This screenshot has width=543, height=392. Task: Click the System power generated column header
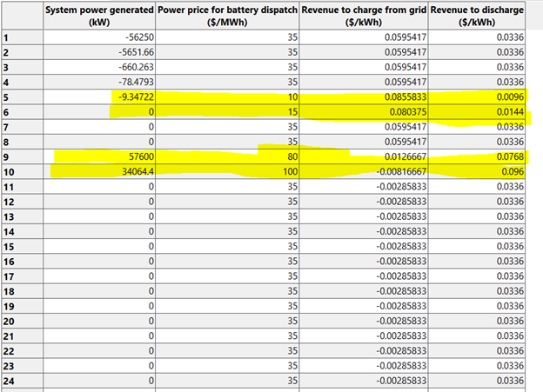99,16
